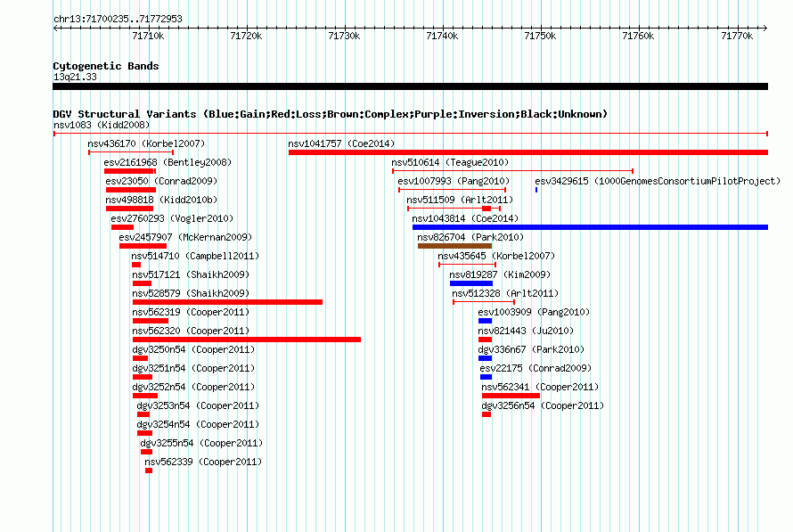Click the black 13q21.33 cytogenetic band bar
Image resolution: width=793 pixels, height=532 pixels.
(x=410, y=86)
